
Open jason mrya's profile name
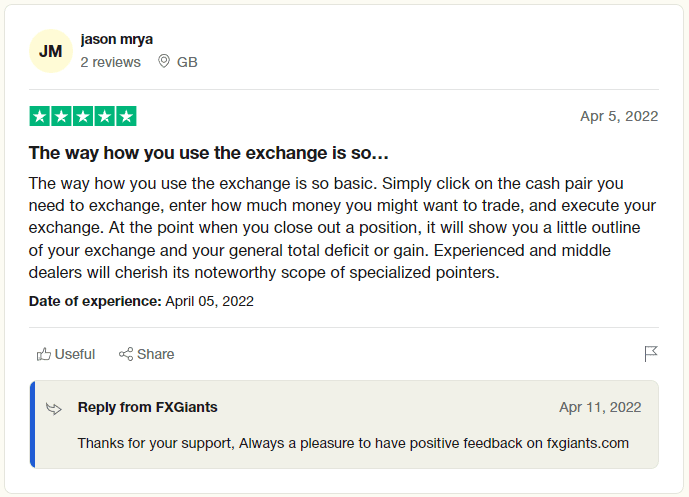pyautogui.click(x=116, y=39)
